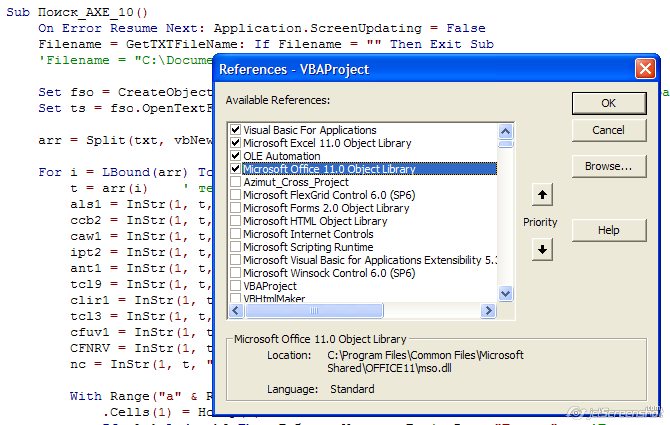Move reference priority down with arrow button
Viewport: 670px width, 425px height.
click(x=542, y=249)
